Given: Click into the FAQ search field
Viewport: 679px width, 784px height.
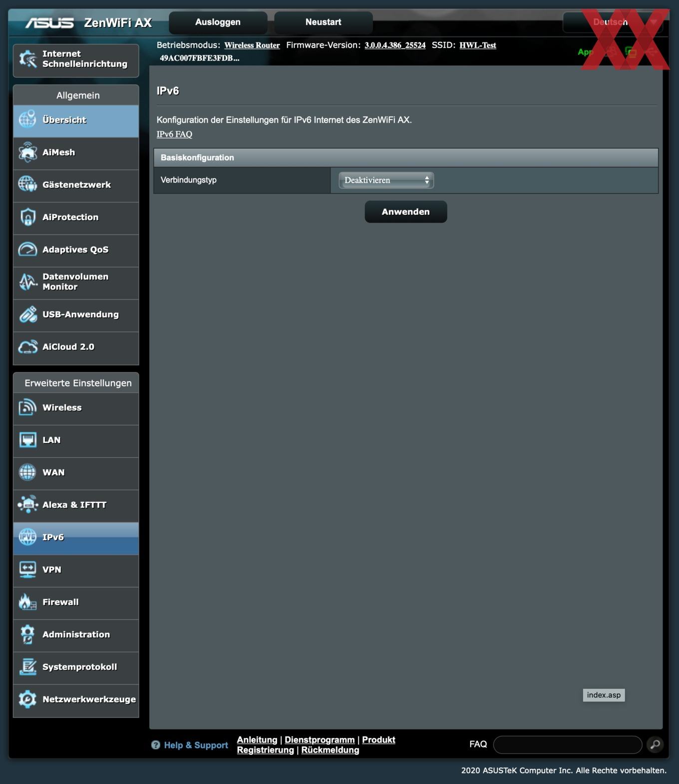Looking at the screenshot, I should (x=568, y=745).
